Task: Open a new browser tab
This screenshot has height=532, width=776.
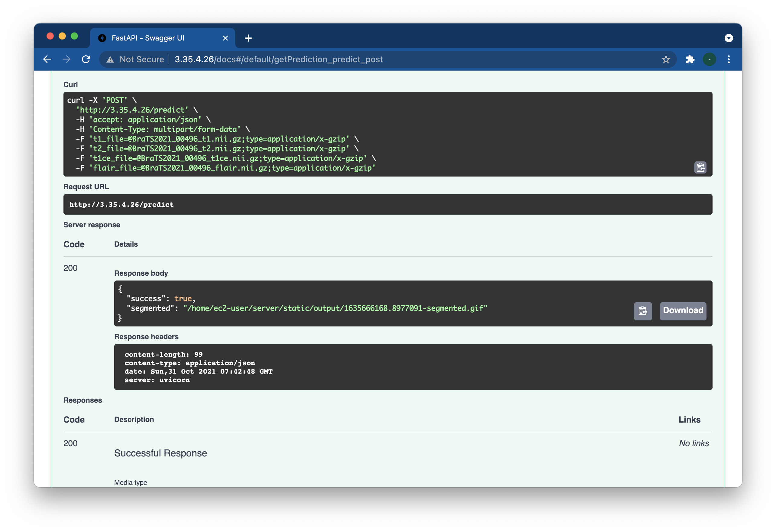Action: pos(248,38)
